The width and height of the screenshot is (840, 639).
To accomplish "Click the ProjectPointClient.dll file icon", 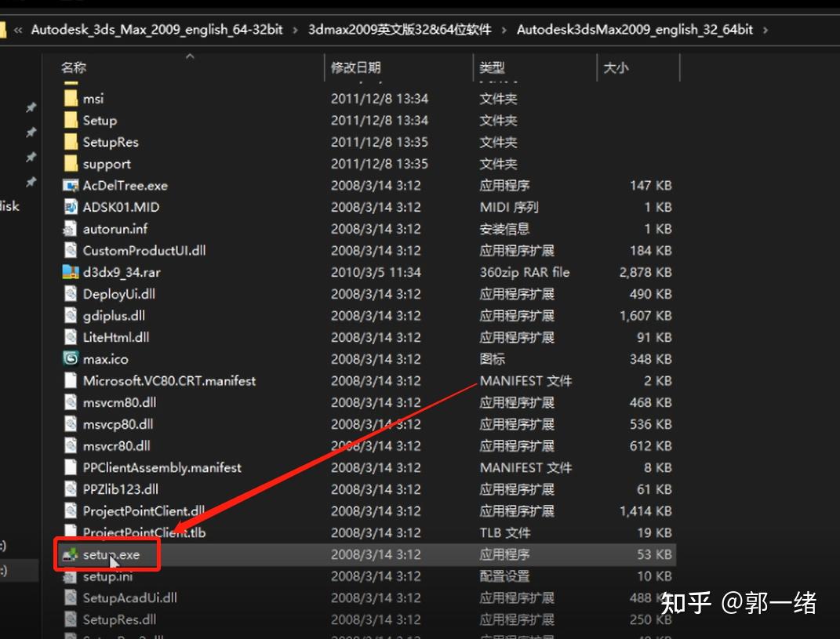I will click(70, 510).
